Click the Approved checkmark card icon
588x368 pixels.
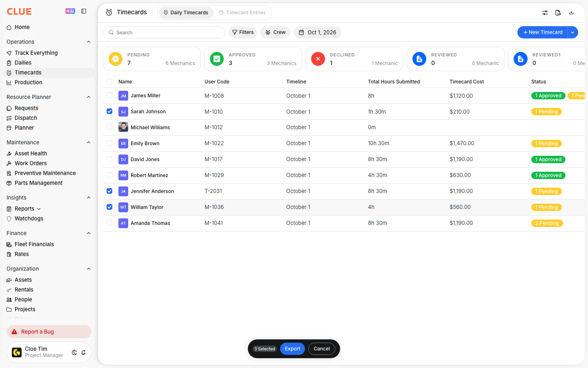pyautogui.click(x=217, y=59)
